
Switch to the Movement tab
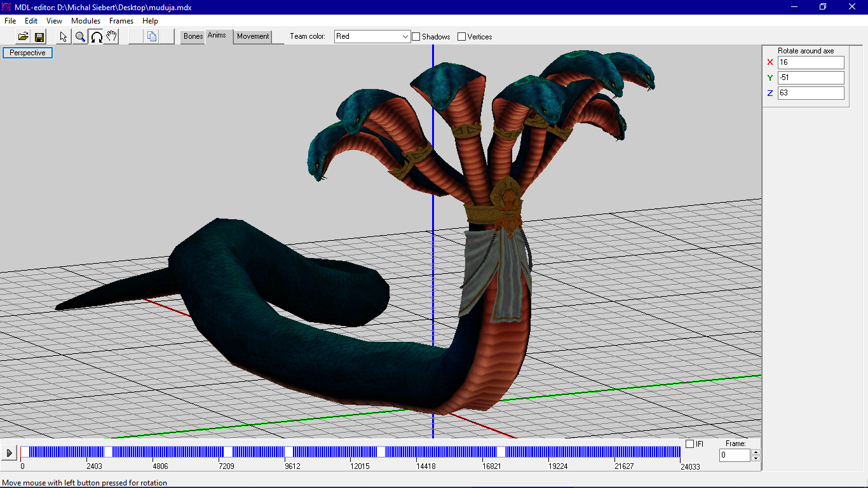253,36
